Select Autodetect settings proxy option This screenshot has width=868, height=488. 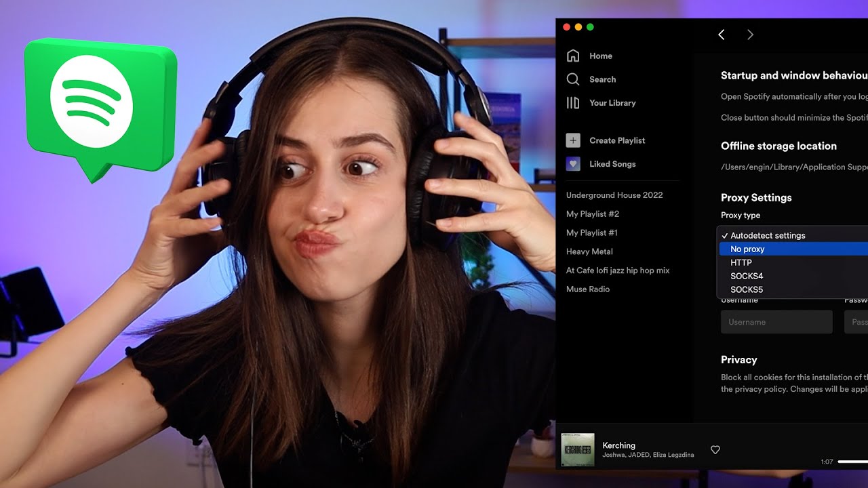click(x=793, y=235)
